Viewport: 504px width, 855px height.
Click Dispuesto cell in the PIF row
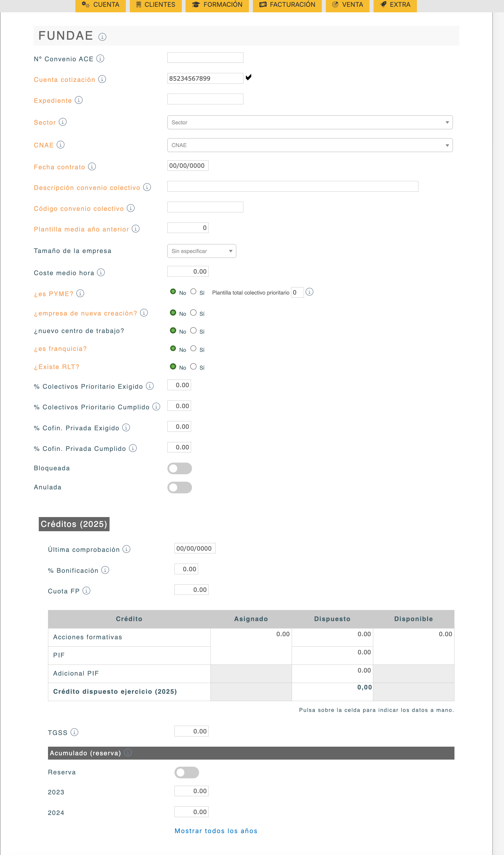(x=333, y=656)
